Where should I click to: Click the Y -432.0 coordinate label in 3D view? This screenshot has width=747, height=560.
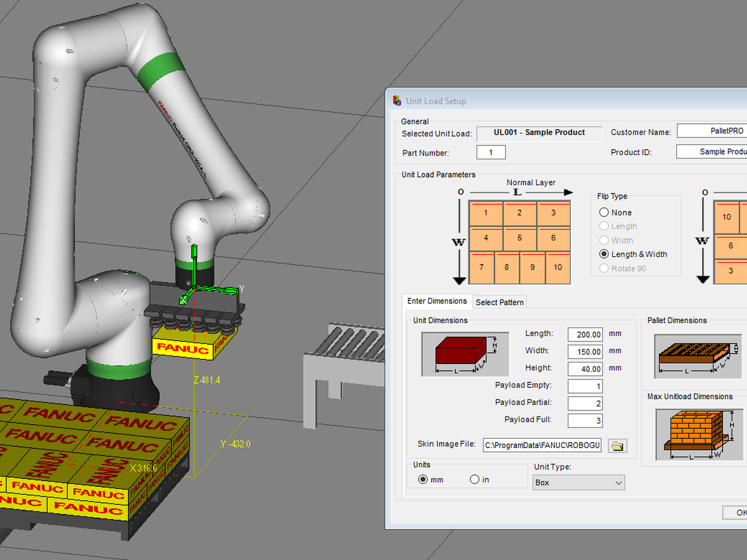coord(235,444)
